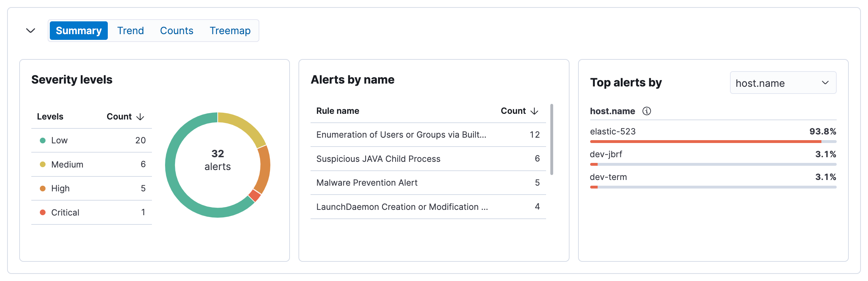Click the yellow Medium severity dot
Image resolution: width=868 pixels, height=281 pixels.
tap(43, 164)
